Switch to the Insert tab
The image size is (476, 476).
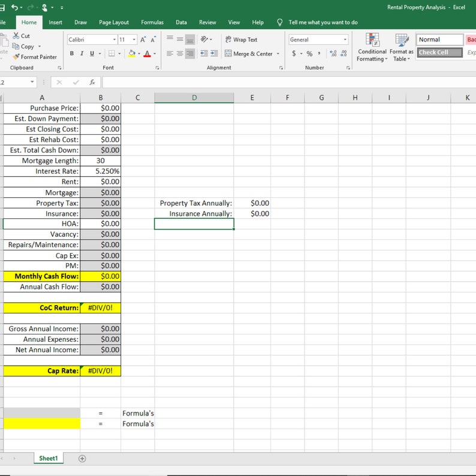[x=55, y=22]
